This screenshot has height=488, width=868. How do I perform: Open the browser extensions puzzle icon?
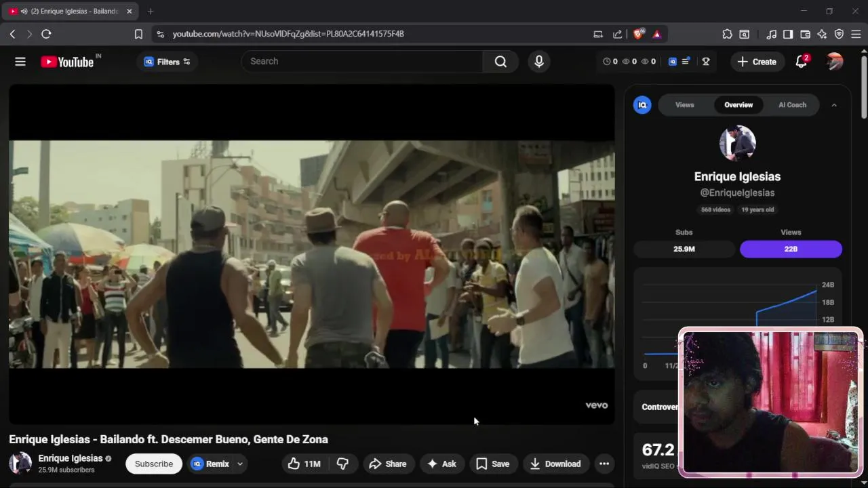tap(727, 34)
